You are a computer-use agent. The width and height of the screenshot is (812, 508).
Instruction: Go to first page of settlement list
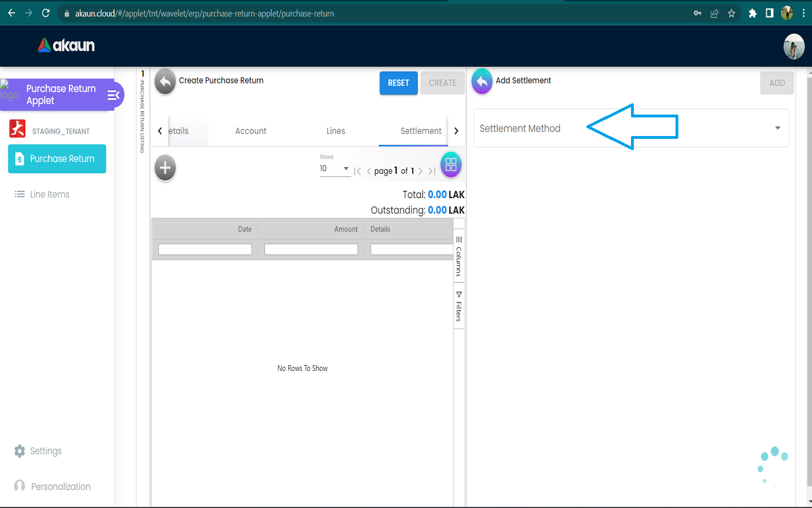pyautogui.click(x=358, y=171)
